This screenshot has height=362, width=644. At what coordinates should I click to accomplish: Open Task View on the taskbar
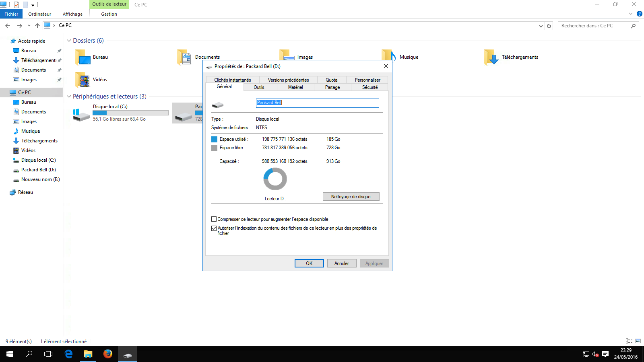tap(48, 354)
